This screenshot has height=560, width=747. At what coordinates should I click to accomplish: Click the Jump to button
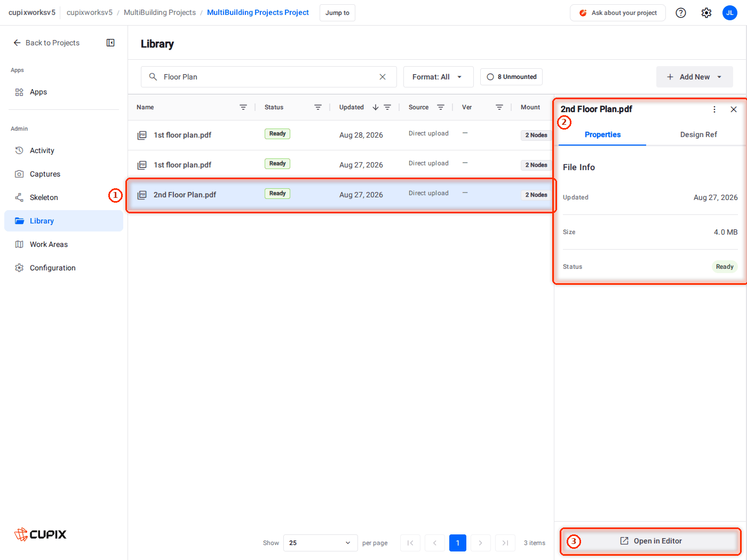tap(337, 13)
